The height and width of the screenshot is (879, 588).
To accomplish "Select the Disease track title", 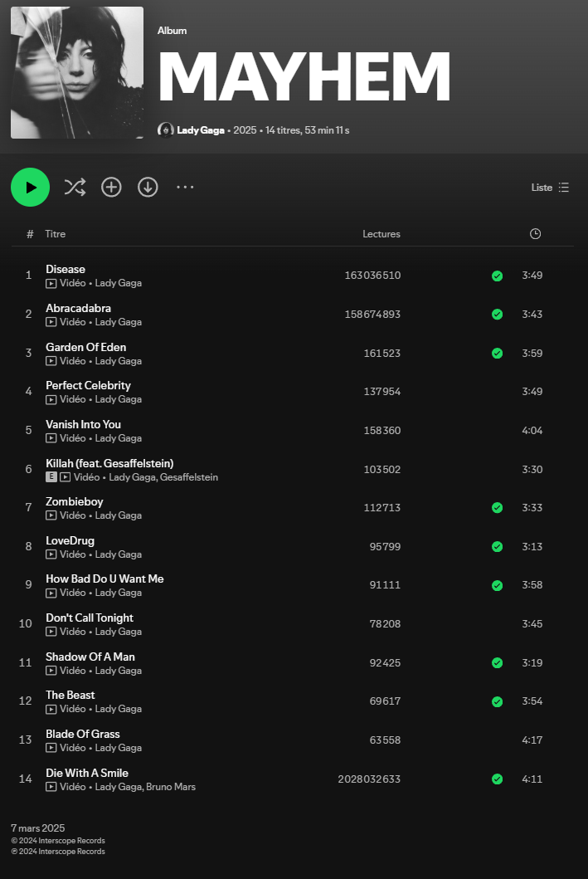I will (x=66, y=269).
